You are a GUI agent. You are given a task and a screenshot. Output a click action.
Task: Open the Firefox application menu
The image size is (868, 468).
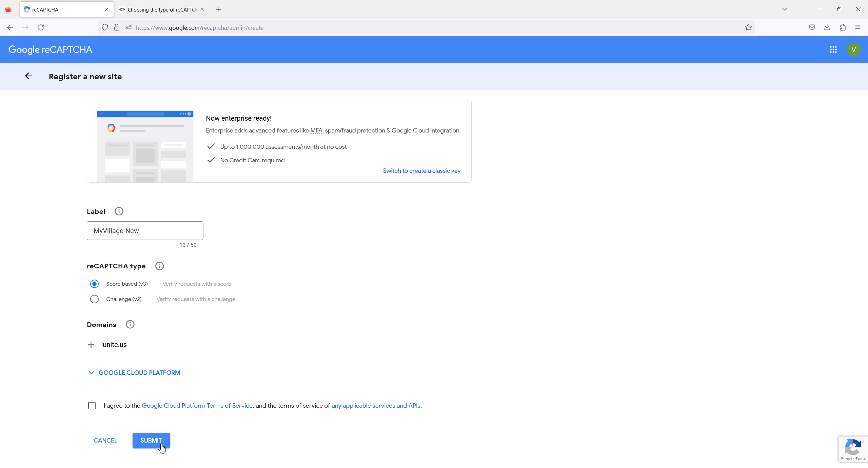858,27
